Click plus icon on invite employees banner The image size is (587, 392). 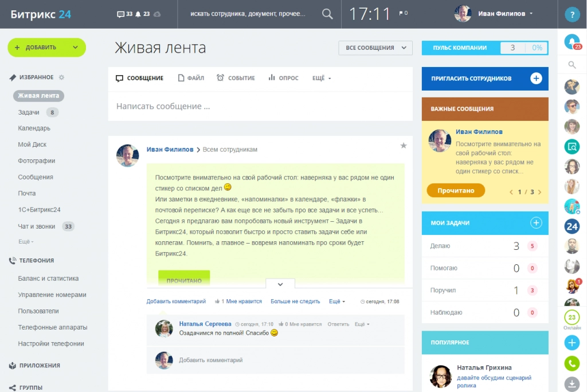pyautogui.click(x=536, y=79)
